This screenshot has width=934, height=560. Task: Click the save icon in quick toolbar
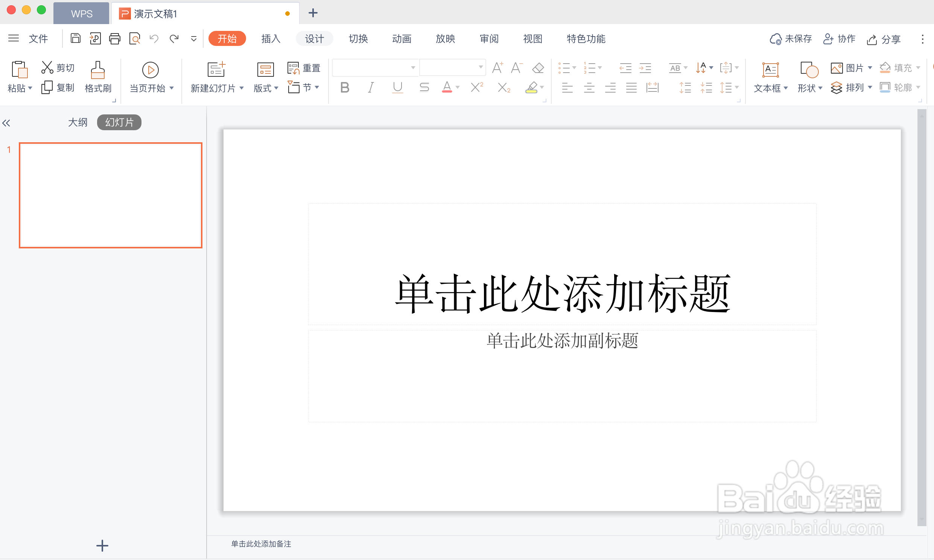[75, 38]
